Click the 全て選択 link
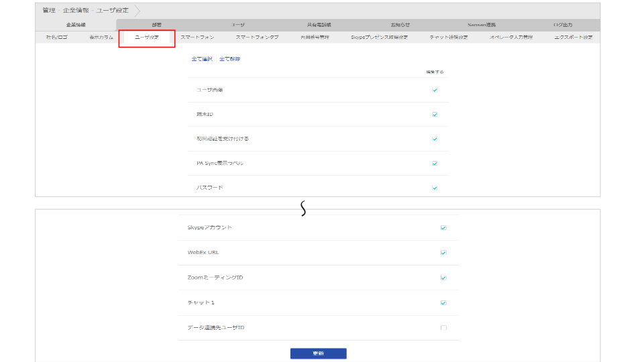The width and height of the screenshot is (644, 362). 202,59
